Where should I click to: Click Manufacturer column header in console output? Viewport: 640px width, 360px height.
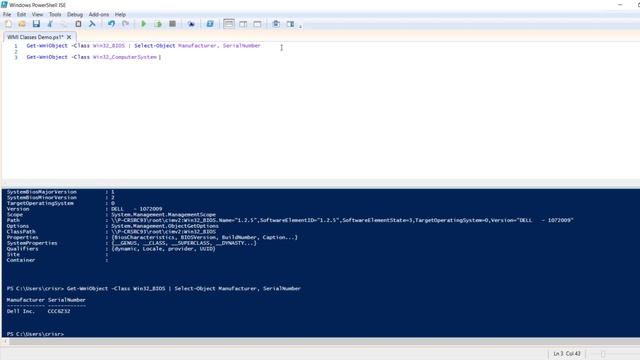coord(25,300)
